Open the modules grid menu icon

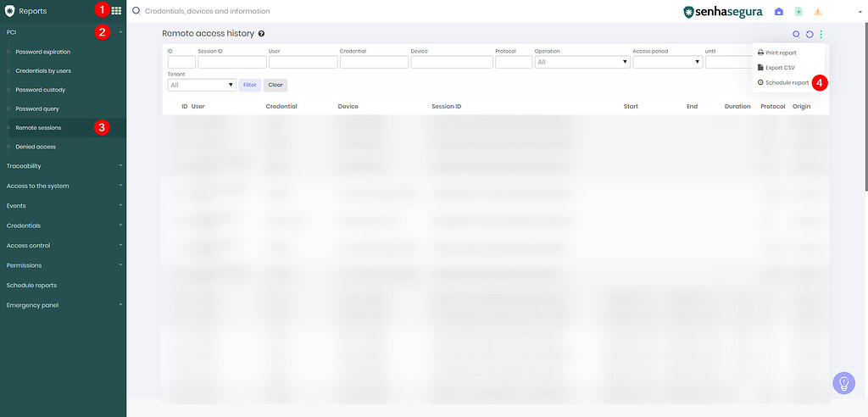pos(116,11)
